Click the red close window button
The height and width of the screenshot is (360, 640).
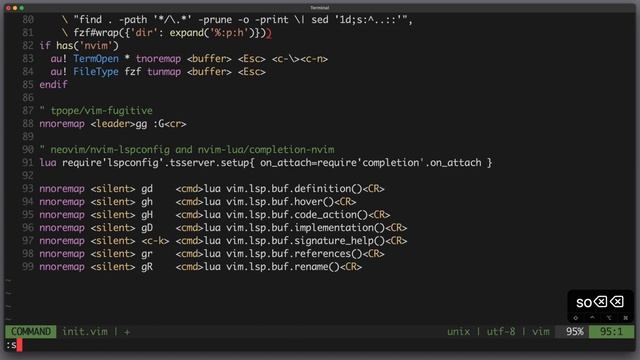[x=8, y=8]
